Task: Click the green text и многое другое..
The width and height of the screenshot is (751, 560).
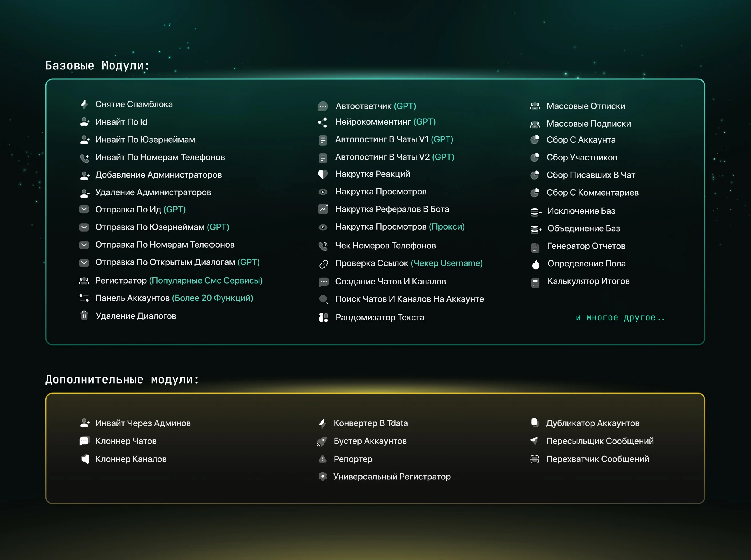Action: [x=620, y=318]
